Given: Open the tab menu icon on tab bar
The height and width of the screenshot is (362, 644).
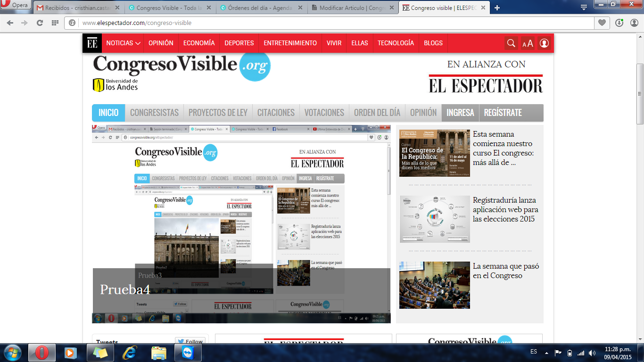Looking at the screenshot, I should click(584, 7).
